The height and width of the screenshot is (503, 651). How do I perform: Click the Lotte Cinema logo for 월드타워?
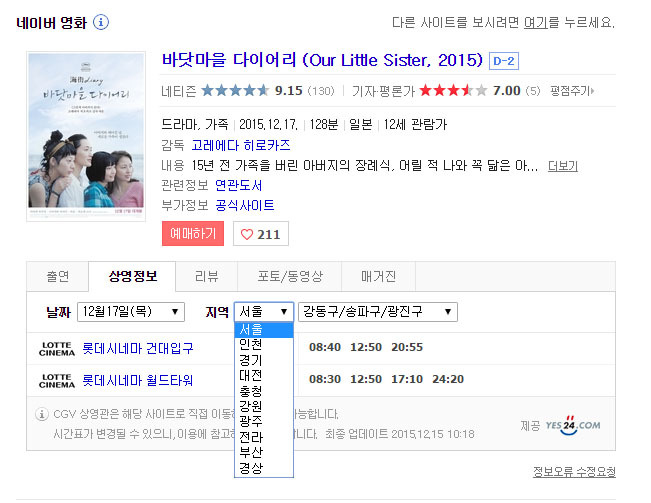pyautogui.click(x=57, y=381)
